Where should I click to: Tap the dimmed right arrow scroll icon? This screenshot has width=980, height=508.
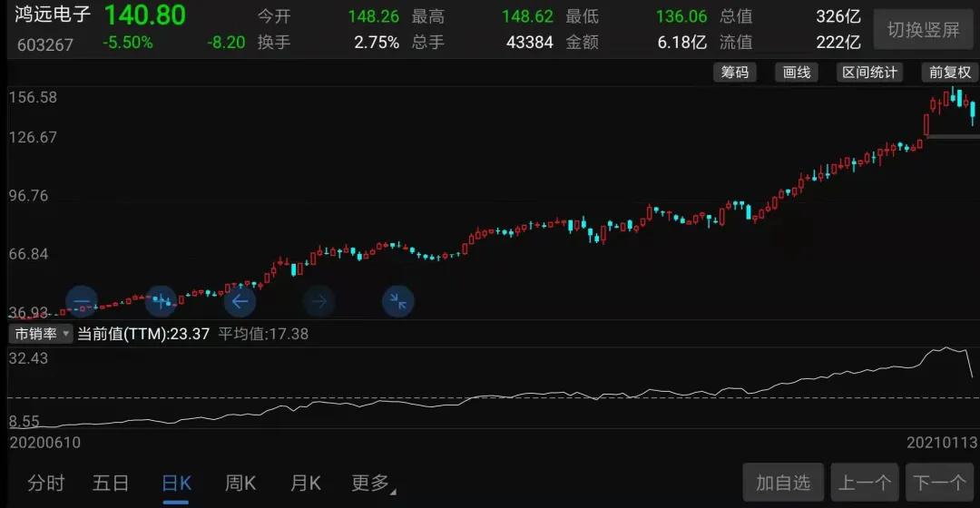319,302
